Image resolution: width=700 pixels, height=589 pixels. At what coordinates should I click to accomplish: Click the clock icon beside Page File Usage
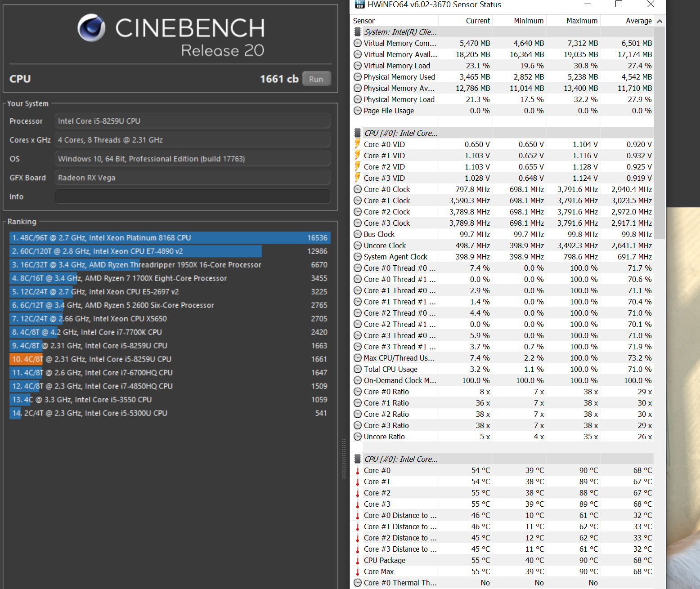tap(358, 111)
